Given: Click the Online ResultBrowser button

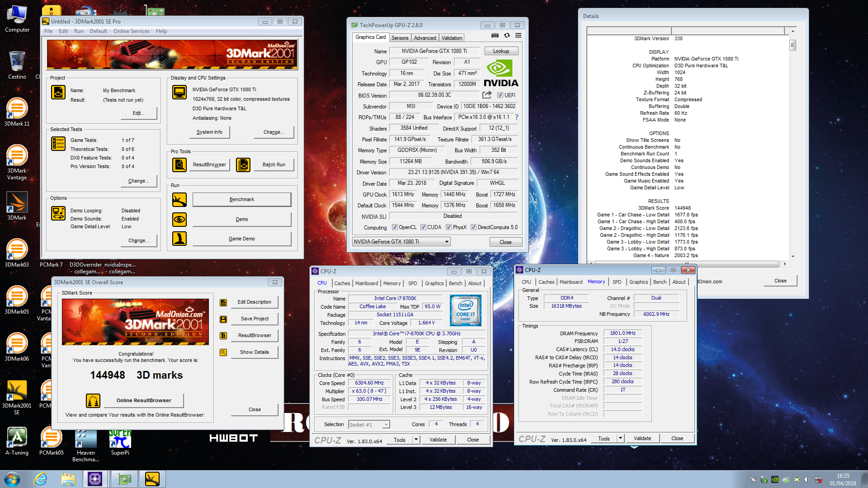Looking at the screenshot, I should (x=144, y=400).
